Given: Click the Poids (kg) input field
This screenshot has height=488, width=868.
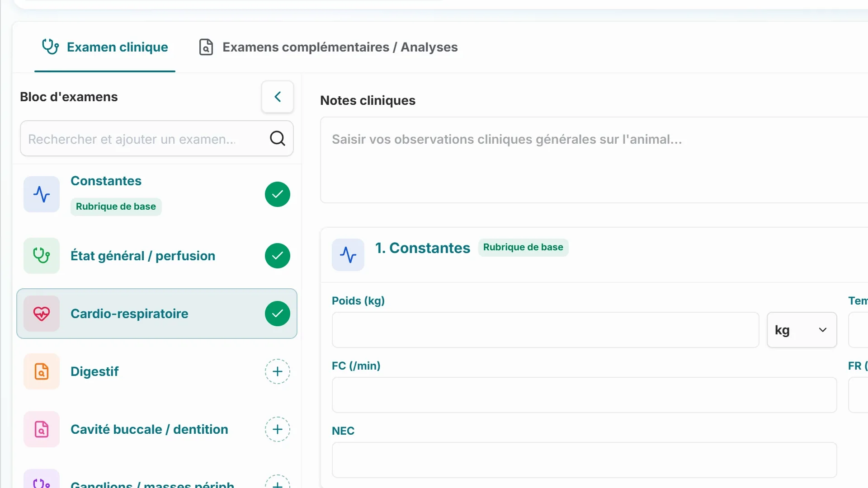Looking at the screenshot, I should (545, 330).
